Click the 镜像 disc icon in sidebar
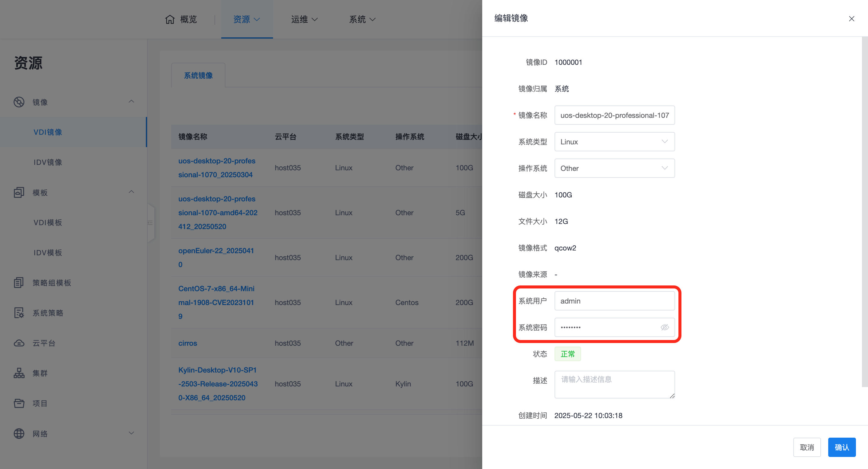 click(x=19, y=102)
